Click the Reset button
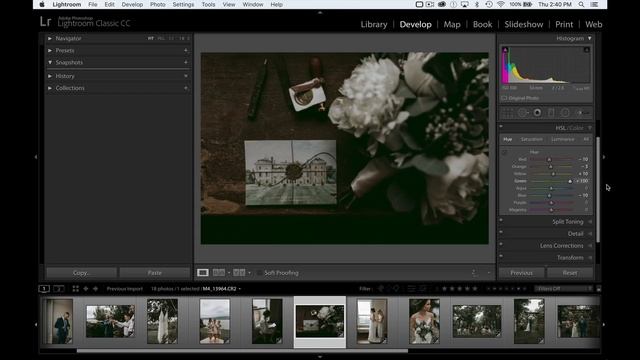The image size is (640, 360). point(570,273)
